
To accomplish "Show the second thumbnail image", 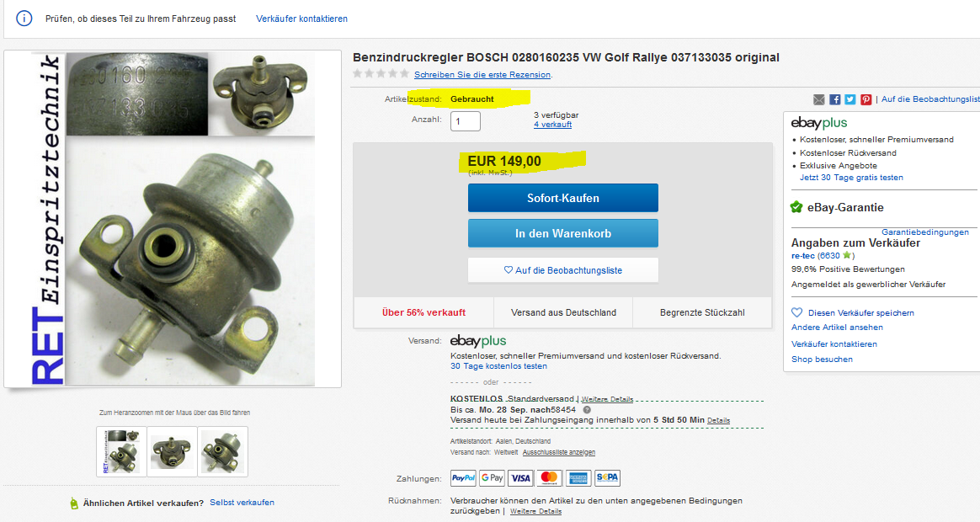I will click(172, 451).
